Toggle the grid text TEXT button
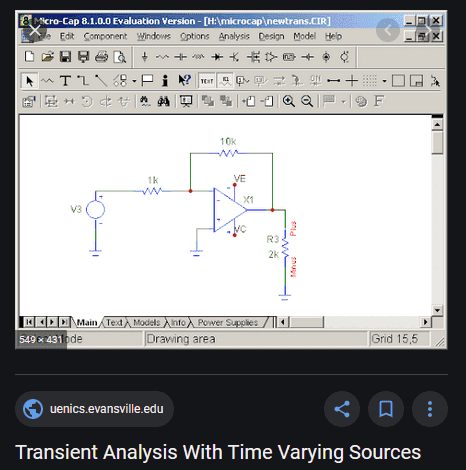 (x=207, y=81)
